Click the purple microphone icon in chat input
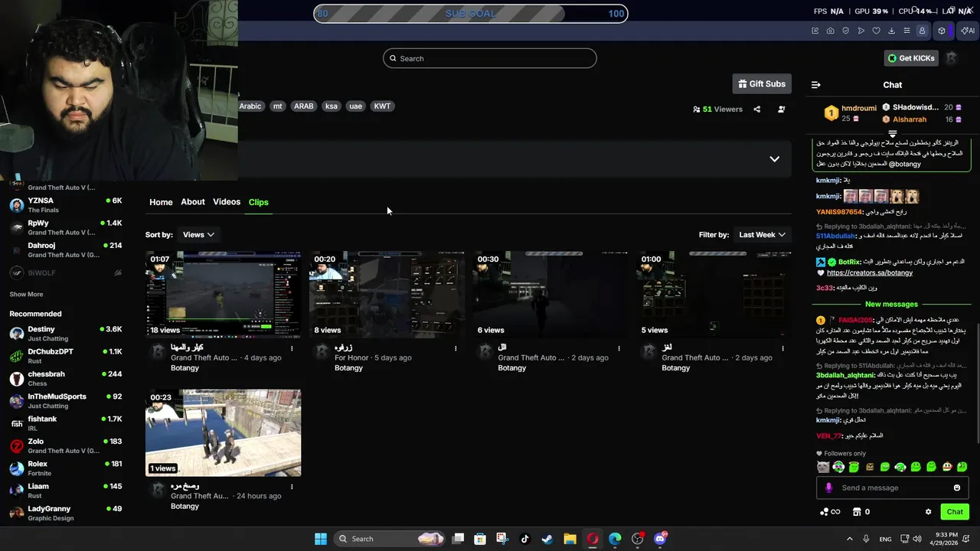980x551 pixels. (828, 487)
